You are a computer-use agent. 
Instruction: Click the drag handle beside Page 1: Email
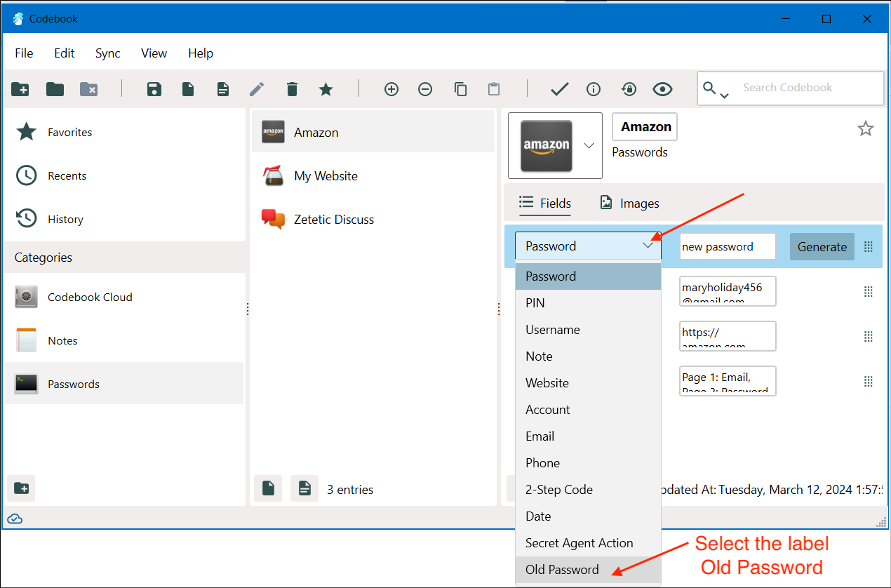click(x=869, y=381)
